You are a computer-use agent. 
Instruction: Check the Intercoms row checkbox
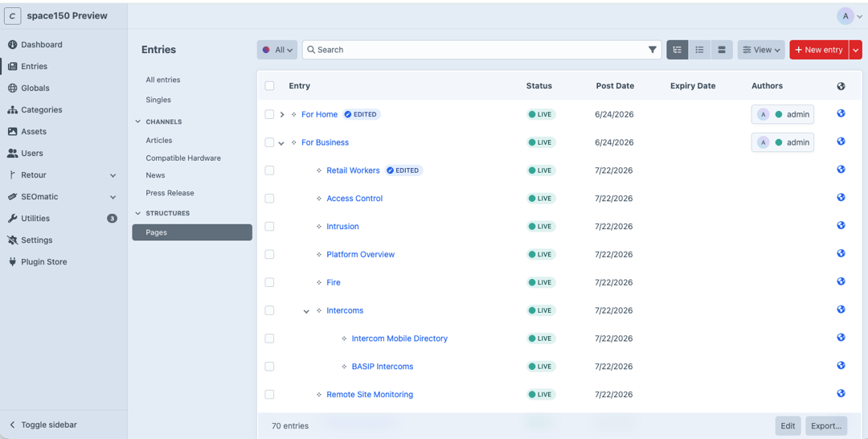coord(269,310)
